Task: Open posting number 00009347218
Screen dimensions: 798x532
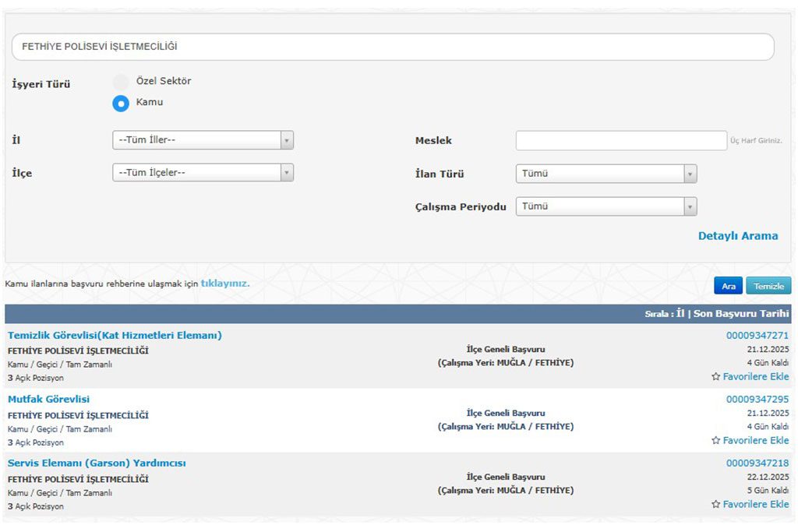Action: pos(757,463)
